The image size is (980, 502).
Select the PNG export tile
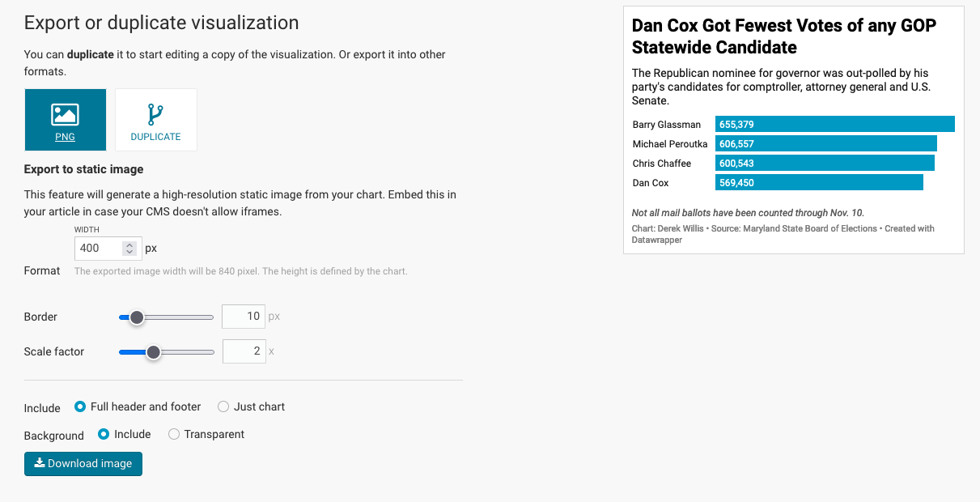65,120
